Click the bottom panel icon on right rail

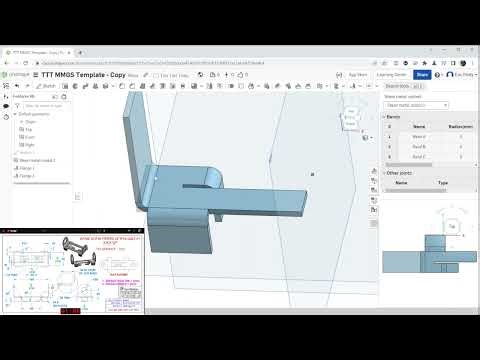[374, 224]
